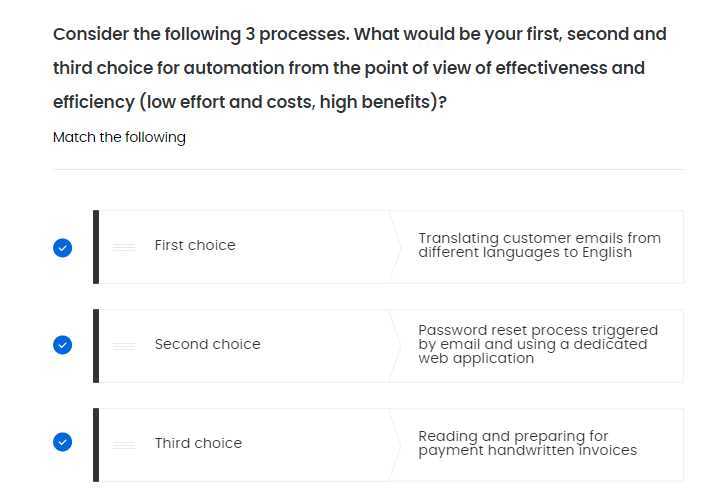The image size is (707, 501).
Task: Grab the drag handle in First choice row
Action: tap(124, 247)
